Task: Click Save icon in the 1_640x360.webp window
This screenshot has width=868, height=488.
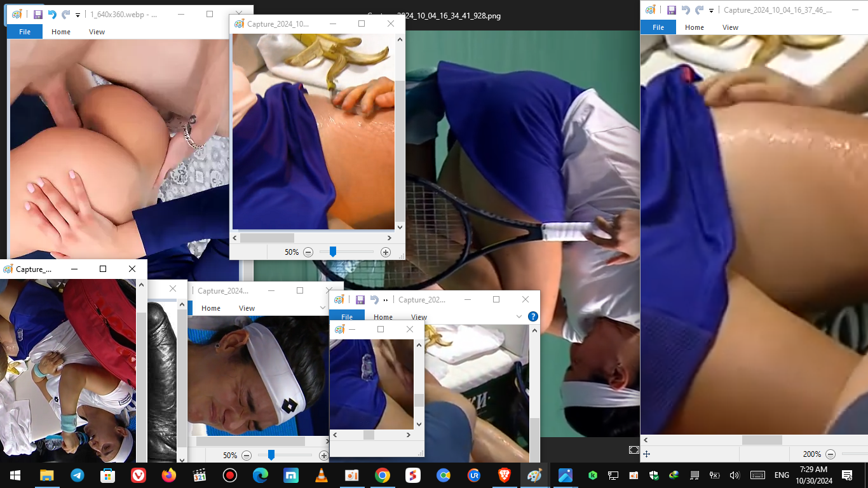Action: (x=38, y=14)
